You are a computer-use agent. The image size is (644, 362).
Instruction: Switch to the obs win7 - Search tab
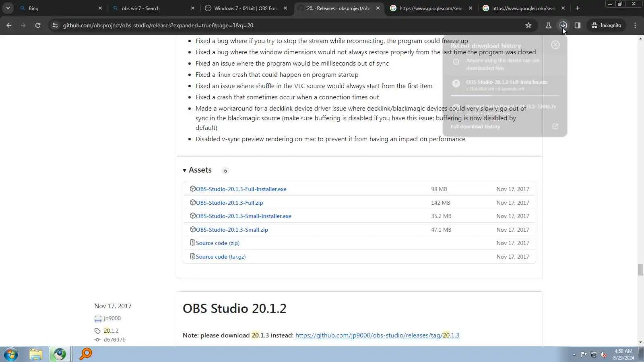pos(153,8)
